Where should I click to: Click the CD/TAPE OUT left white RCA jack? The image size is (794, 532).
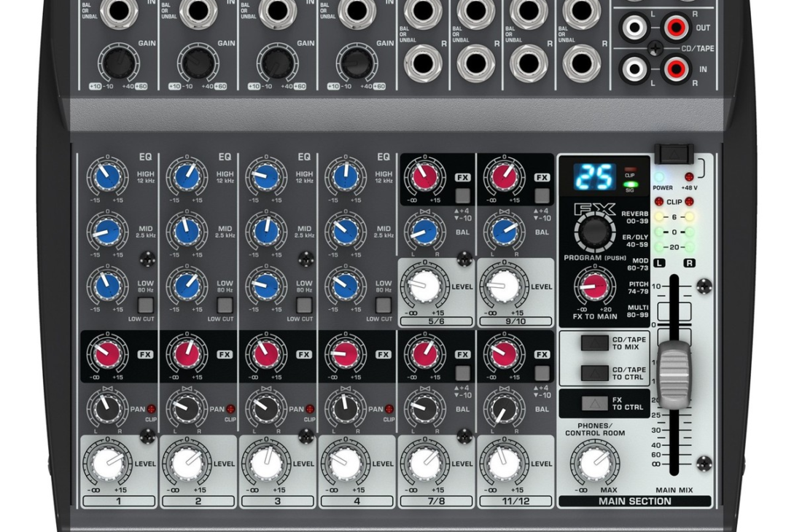(x=634, y=28)
